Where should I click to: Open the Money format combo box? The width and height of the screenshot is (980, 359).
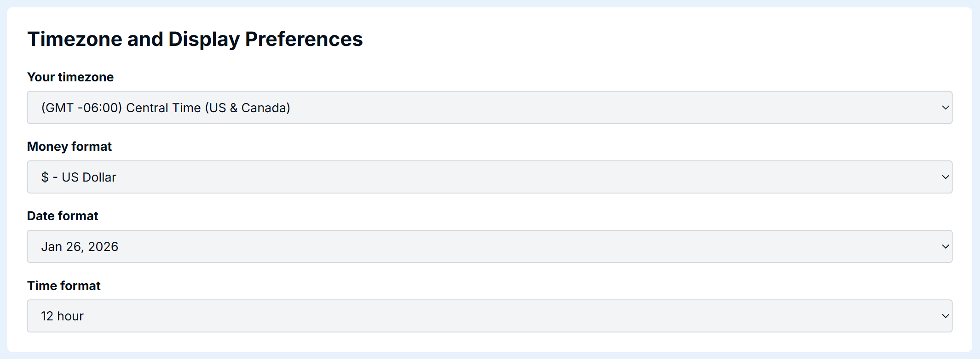pos(490,177)
